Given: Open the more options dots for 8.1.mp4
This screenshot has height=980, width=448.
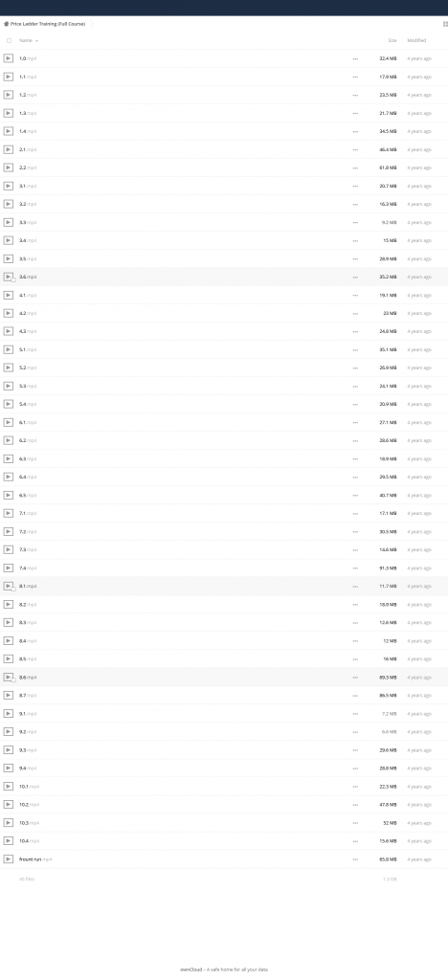Looking at the screenshot, I should (x=355, y=587).
